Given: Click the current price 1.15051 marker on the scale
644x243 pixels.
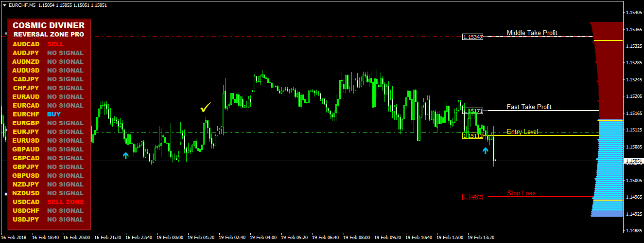Looking at the screenshot, I should 633,161.
